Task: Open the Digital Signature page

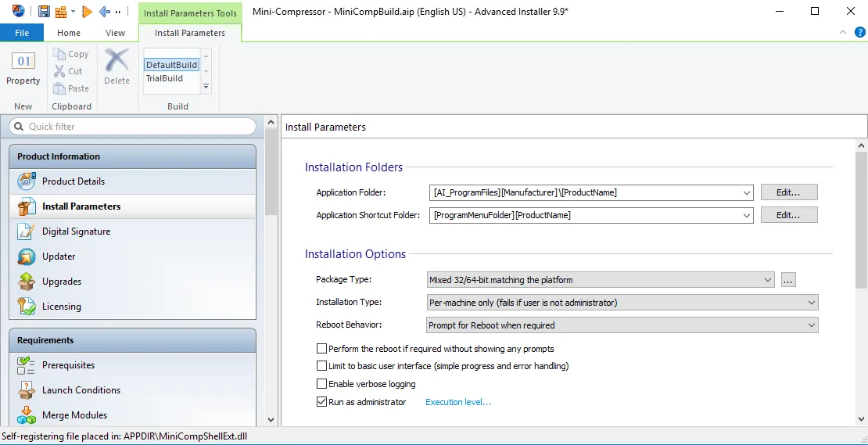Action: pyautogui.click(x=132, y=231)
